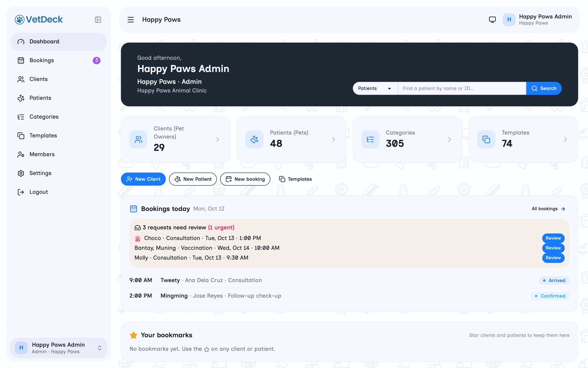Click the New Patient button
Screen dimensions: 588x368
coord(193,179)
